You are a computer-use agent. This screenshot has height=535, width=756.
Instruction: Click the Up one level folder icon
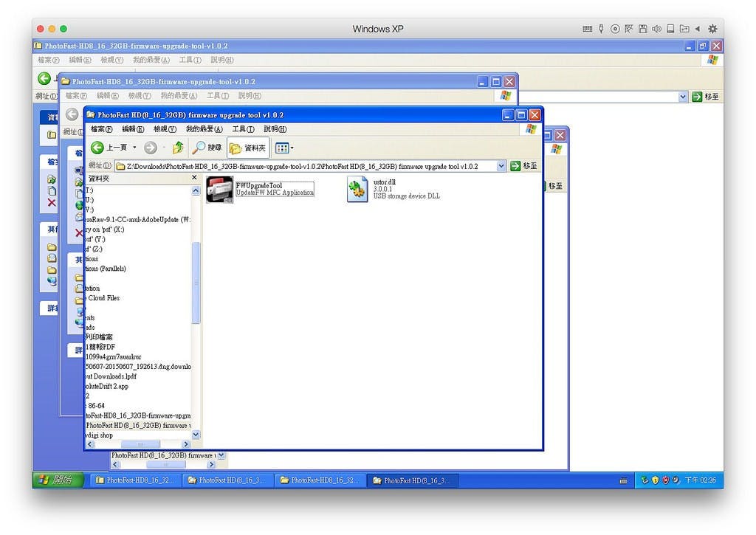177,148
